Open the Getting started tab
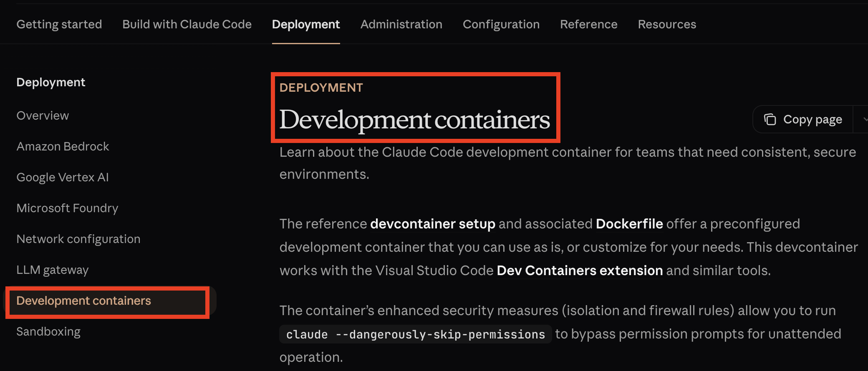 [x=59, y=25]
